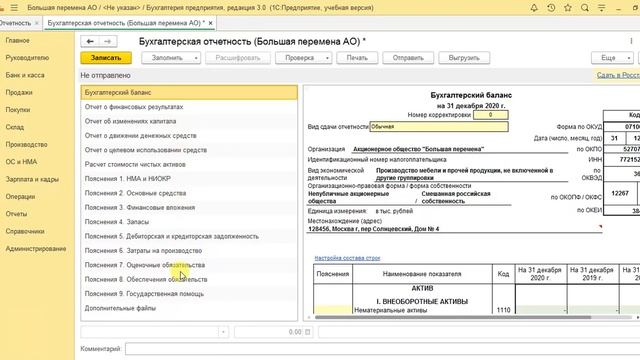This screenshot has width=640, height=360.
Task: Open the bottom-left combo box dropdown arrow
Action: pos(223,332)
